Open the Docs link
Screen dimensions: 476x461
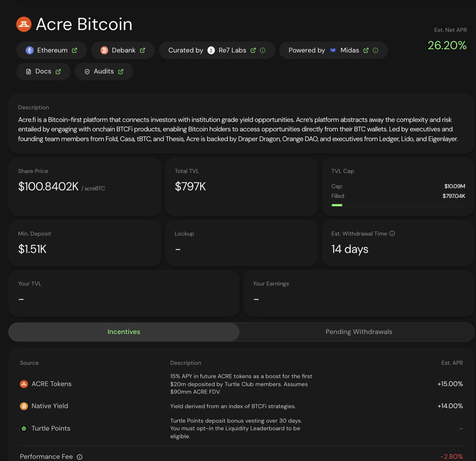pyautogui.click(x=43, y=71)
